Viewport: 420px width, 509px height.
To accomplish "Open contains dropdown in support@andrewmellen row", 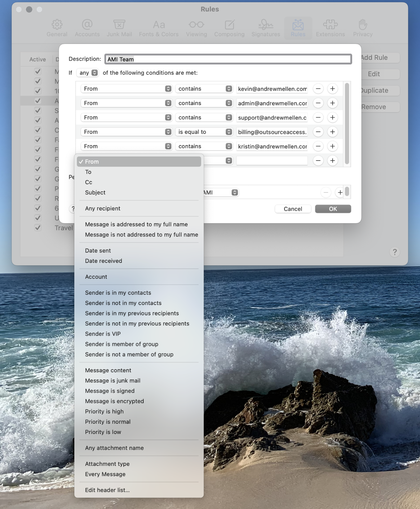I will click(x=204, y=117).
